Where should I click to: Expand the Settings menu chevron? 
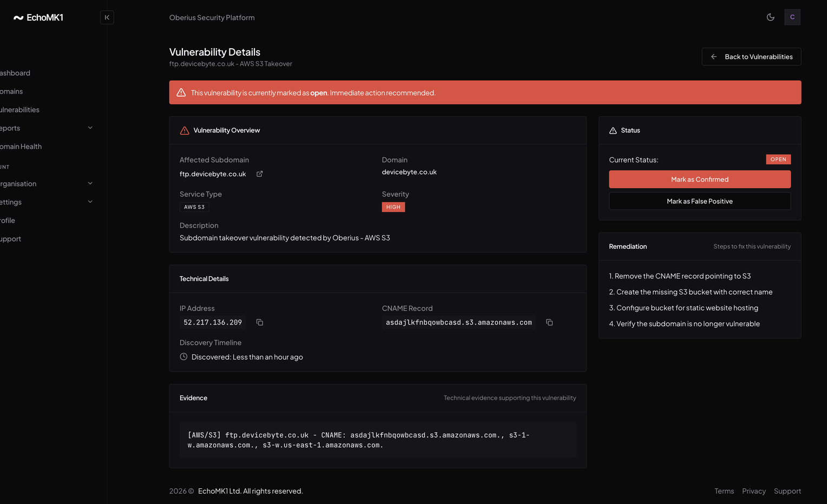click(90, 202)
